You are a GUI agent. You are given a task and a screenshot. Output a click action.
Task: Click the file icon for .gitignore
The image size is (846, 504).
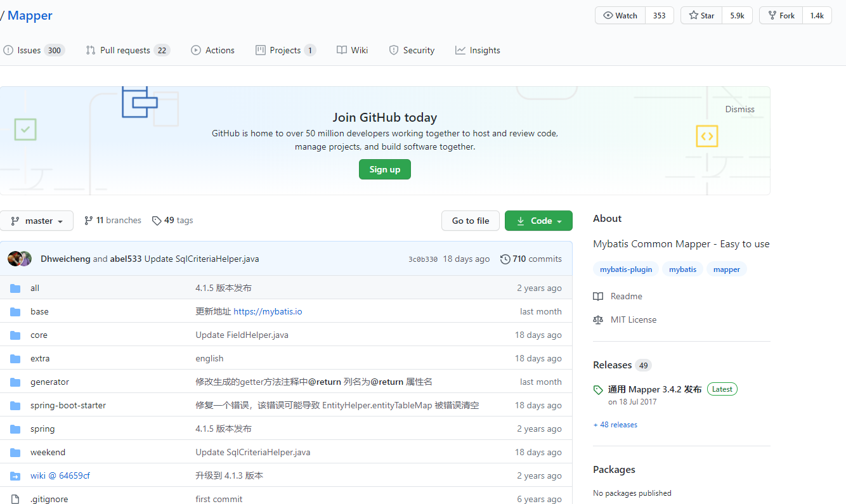coord(15,499)
